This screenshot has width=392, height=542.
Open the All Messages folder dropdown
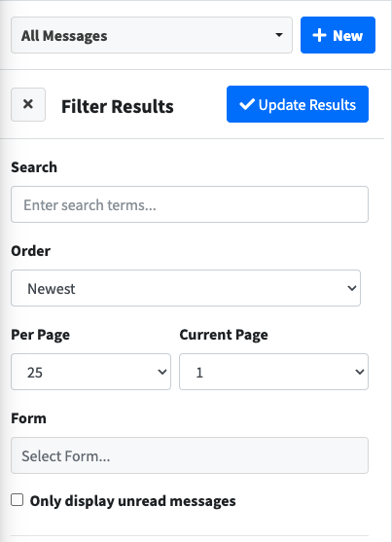point(152,35)
